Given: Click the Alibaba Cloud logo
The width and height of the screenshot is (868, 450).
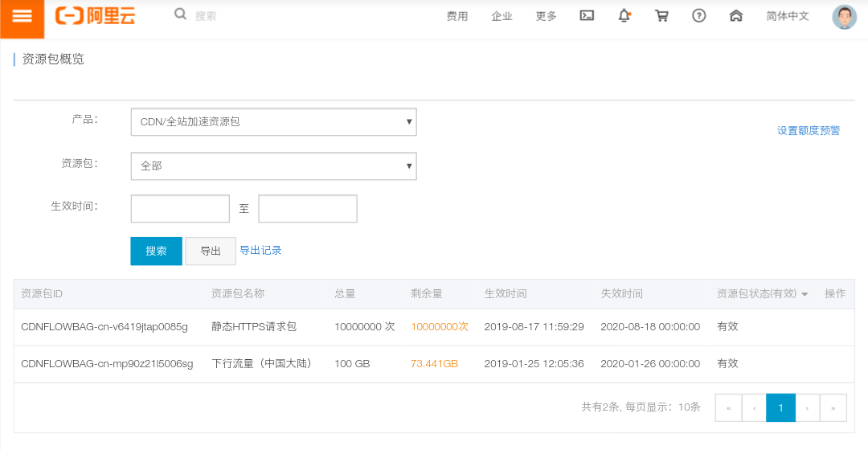Looking at the screenshot, I should pos(95,16).
